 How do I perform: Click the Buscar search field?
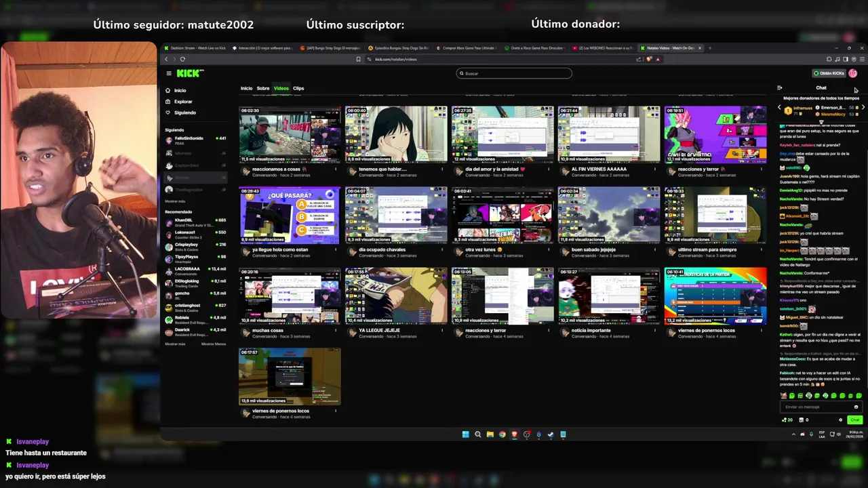pos(514,73)
